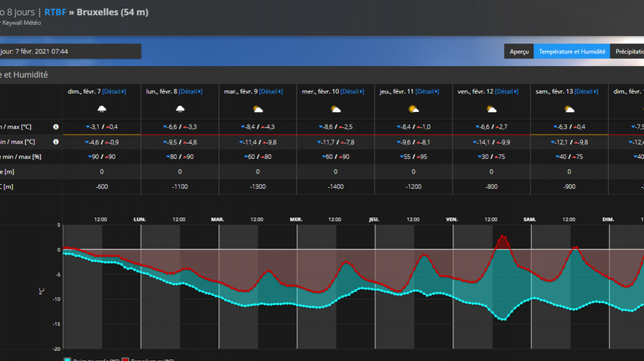Expand Détail for mar., févr. 9
The height and width of the screenshot is (361, 644).
click(x=270, y=91)
